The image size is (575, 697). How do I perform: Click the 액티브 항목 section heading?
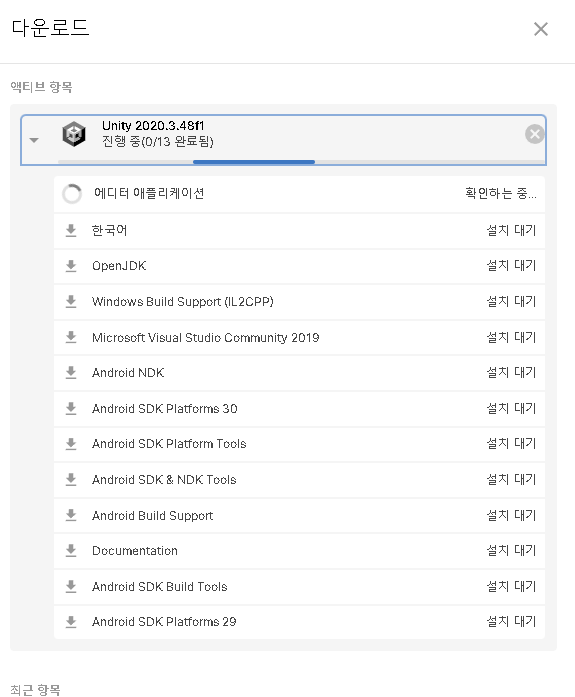click(x=41, y=87)
